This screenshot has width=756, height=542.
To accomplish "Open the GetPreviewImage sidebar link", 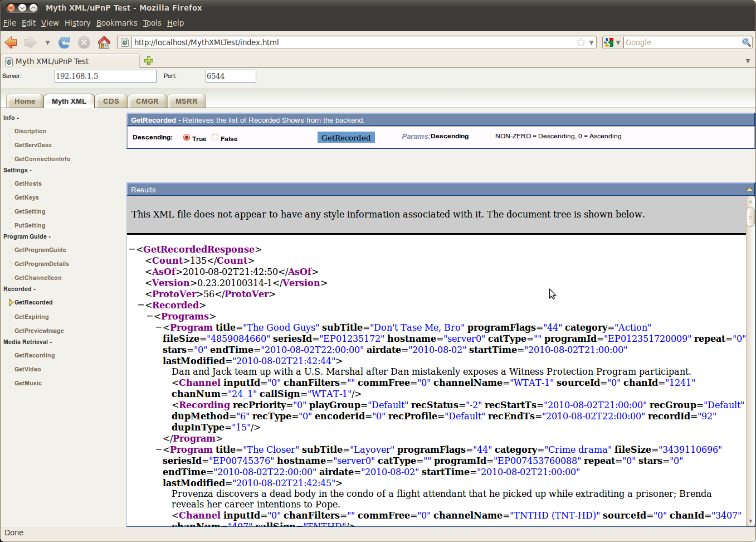I will pyautogui.click(x=39, y=331).
